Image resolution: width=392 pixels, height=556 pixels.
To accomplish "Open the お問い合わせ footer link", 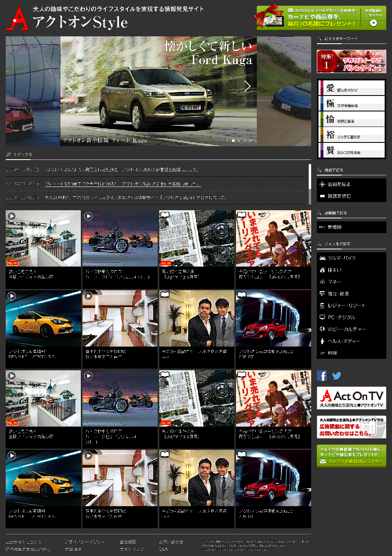I will click(171, 542).
